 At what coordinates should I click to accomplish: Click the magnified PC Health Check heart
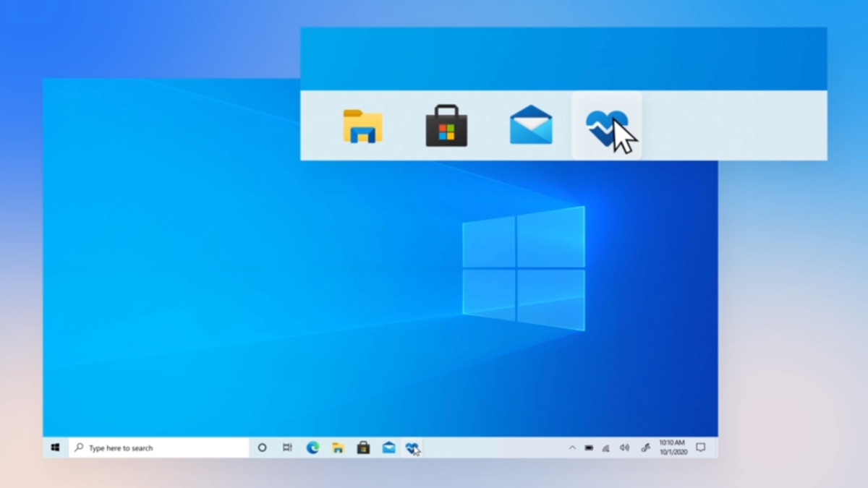click(x=606, y=127)
